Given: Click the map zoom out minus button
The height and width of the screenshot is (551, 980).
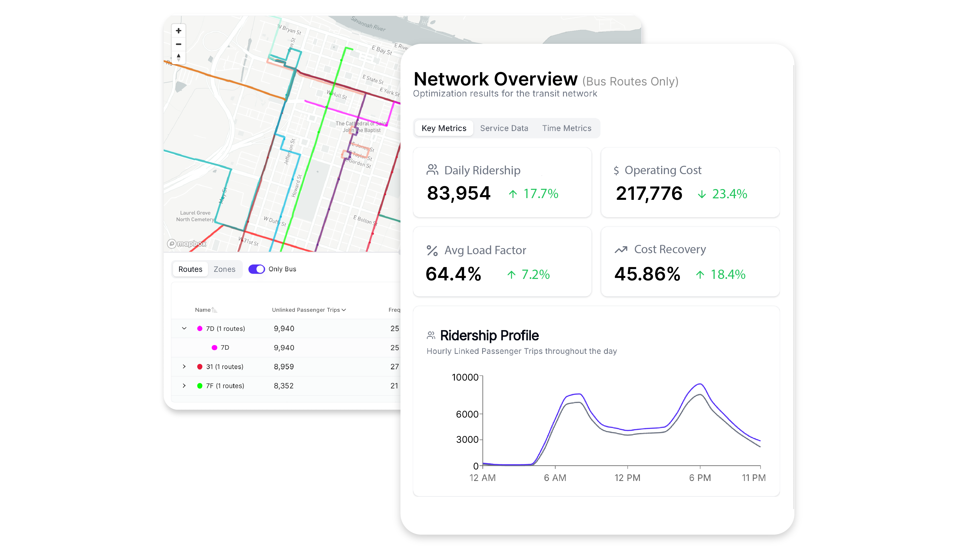Looking at the screenshot, I should 178,44.
